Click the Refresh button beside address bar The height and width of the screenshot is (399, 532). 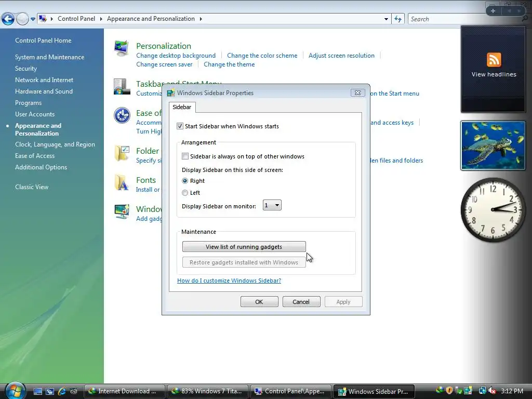398,19
